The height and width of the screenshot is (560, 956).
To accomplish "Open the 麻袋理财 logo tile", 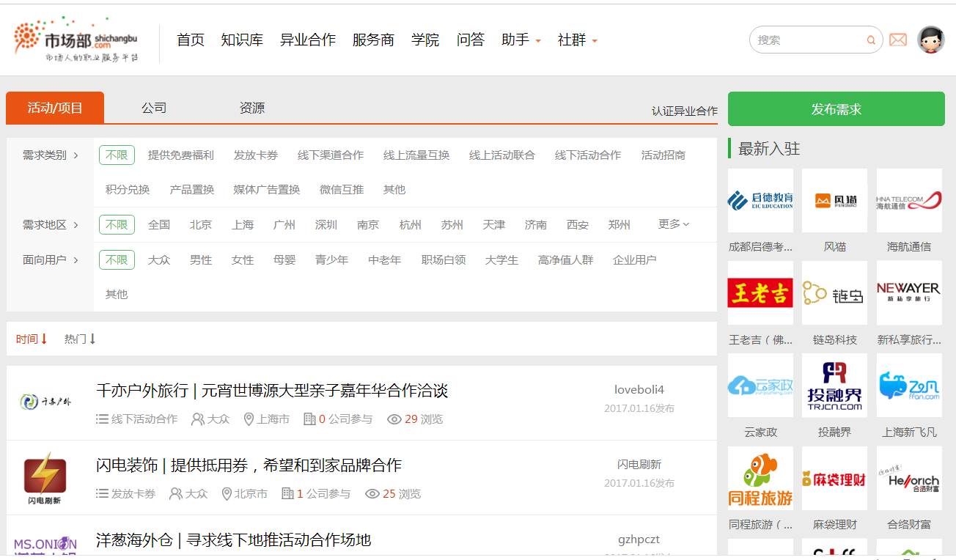I will point(835,478).
